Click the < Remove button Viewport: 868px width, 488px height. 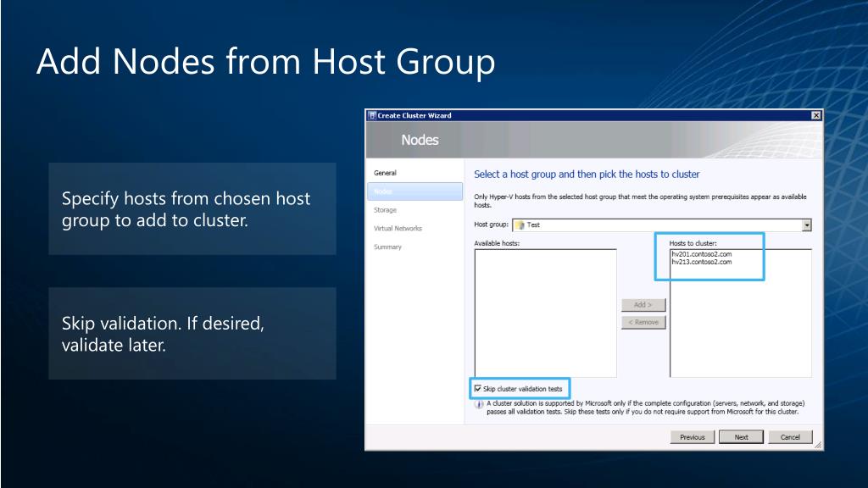click(643, 323)
